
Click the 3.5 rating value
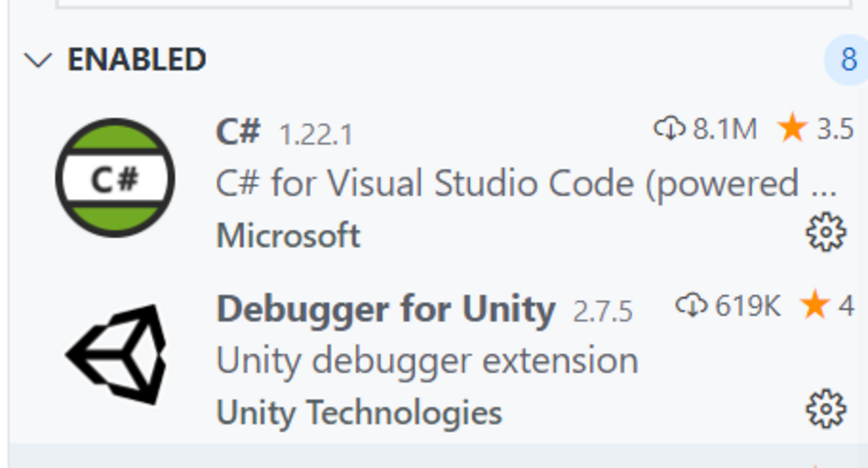coord(835,129)
